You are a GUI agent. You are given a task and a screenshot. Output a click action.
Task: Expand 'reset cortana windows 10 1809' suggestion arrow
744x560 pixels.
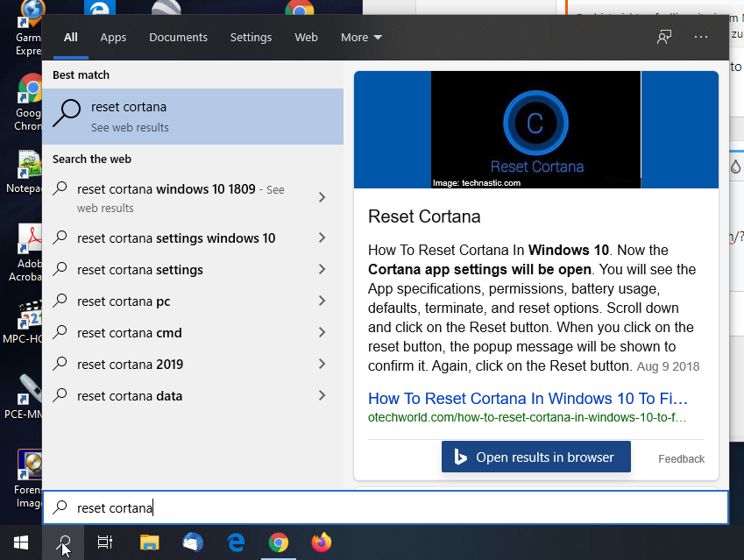[322, 197]
